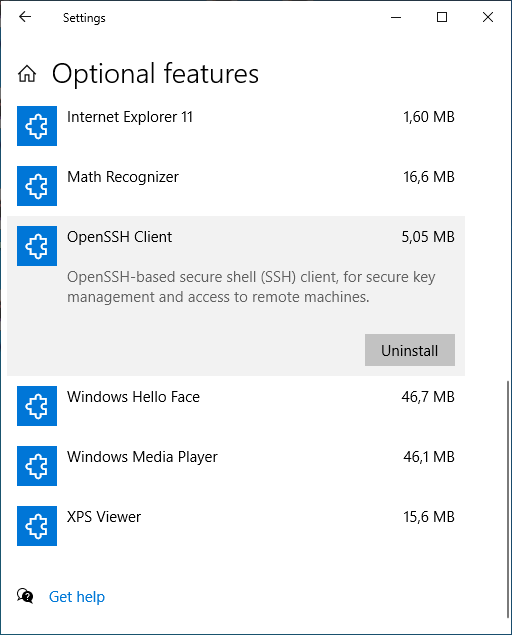Viewport: 512px width, 635px height.
Task: Open the Settings home icon
Action: click(x=27, y=74)
